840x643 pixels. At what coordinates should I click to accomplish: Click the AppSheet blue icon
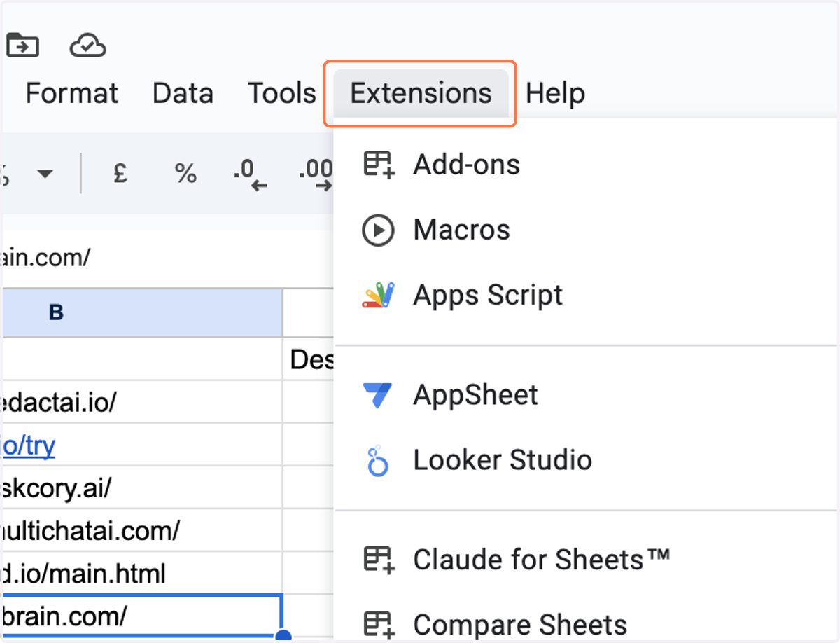click(x=378, y=395)
